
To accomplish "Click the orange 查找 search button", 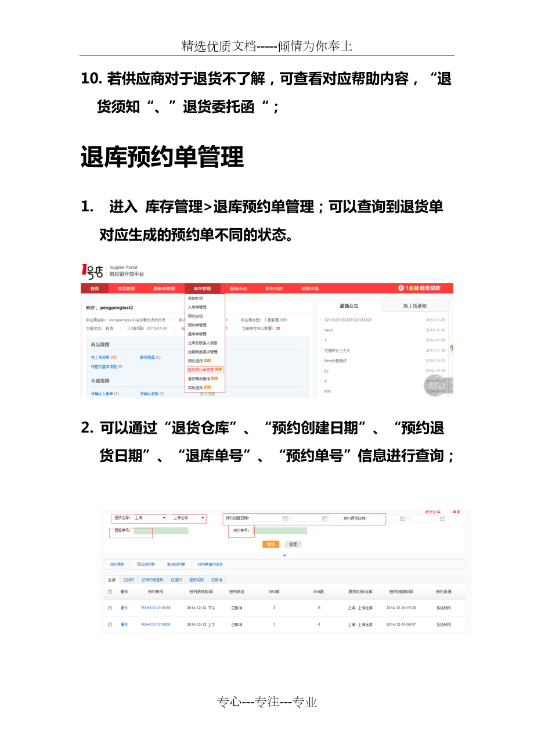I will pyautogui.click(x=270, y=545).
